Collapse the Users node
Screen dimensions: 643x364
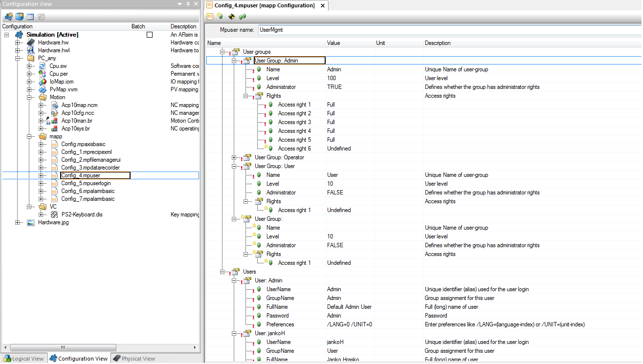222,272
